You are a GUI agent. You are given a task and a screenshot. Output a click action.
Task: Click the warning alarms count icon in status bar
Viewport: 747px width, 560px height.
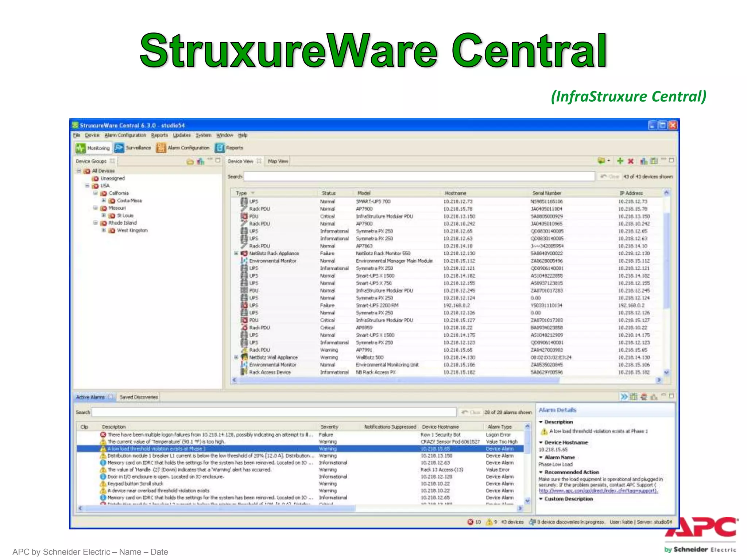tap(489, 522)
